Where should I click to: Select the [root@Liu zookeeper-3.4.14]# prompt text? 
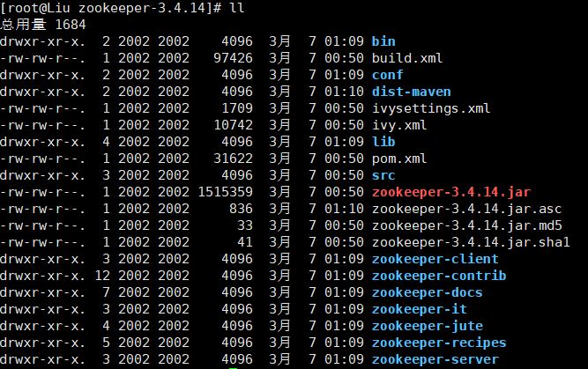point(110,8)
